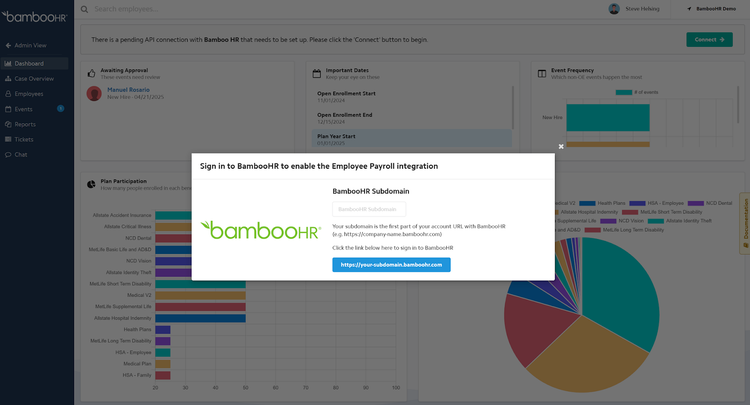750x405 pixels.
Task: Click the Medical Plan bar
Action: click(163, 364)
